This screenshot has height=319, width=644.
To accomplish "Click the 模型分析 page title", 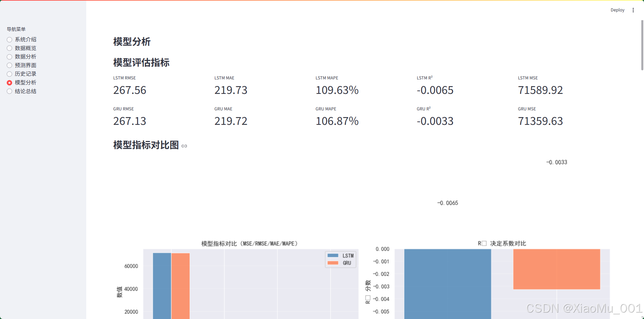I will click(132, 42).
